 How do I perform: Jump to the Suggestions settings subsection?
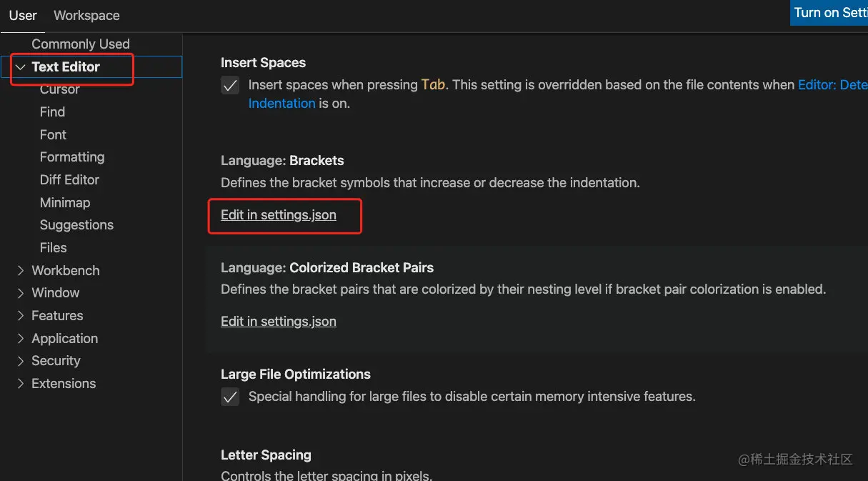76,225
